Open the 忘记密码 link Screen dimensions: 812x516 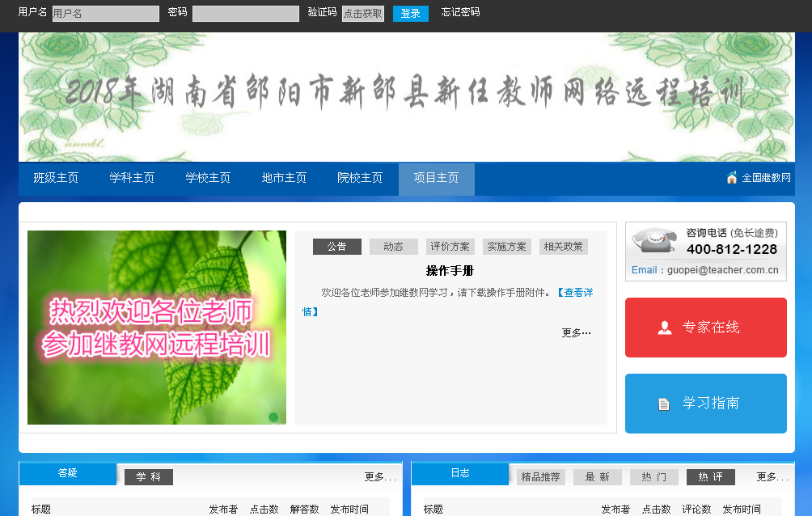[460, 12]
